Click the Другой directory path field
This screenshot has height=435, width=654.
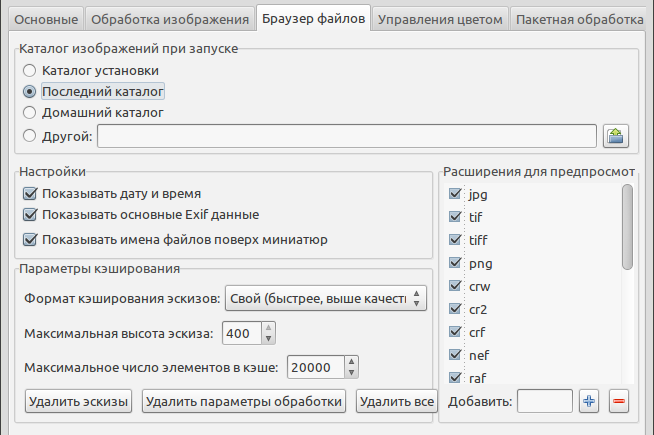tap(347, 136)
